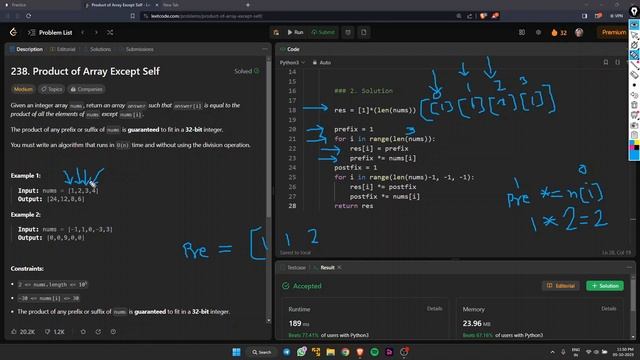Select the pen annotation tool
The width and height of the screenshot is (640, 360).
[x=634, y=45]
